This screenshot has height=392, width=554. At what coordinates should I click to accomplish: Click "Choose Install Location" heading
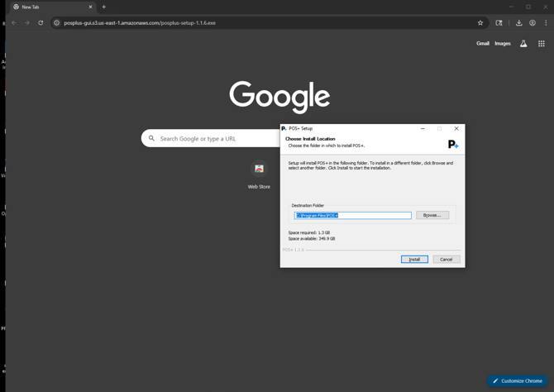point(310,139)
